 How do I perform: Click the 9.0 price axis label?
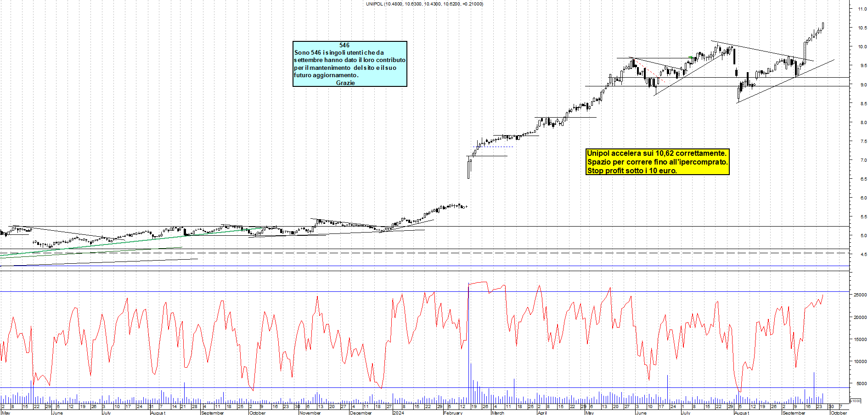point(863,85)
